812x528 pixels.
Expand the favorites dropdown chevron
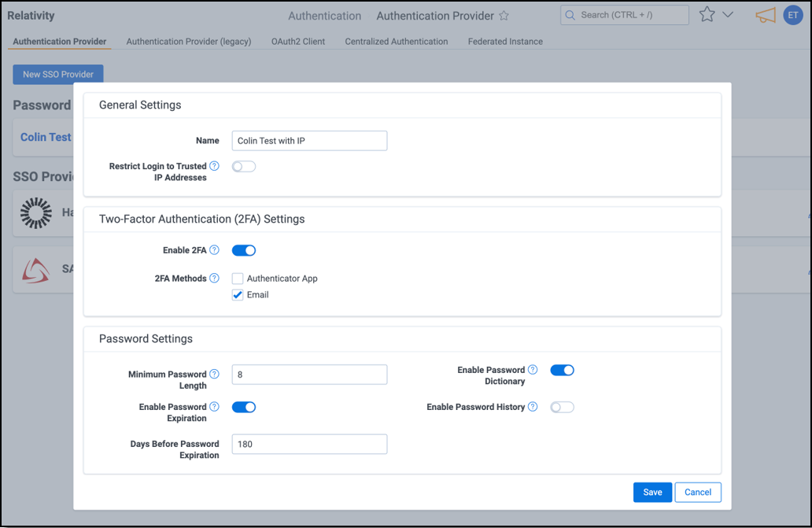(x=728, y=15)
